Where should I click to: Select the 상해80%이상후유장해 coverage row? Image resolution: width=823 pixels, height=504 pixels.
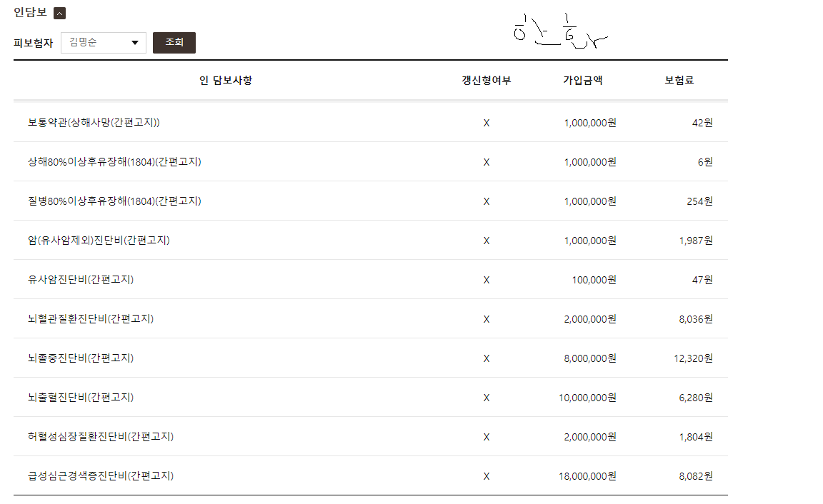(x=371, y=162)
